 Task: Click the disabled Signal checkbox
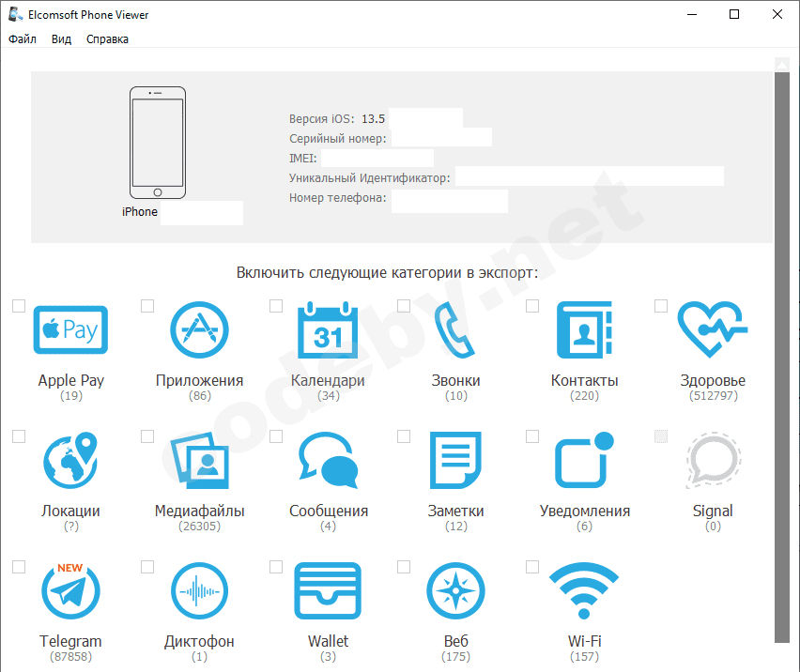[x=661, y=436]
